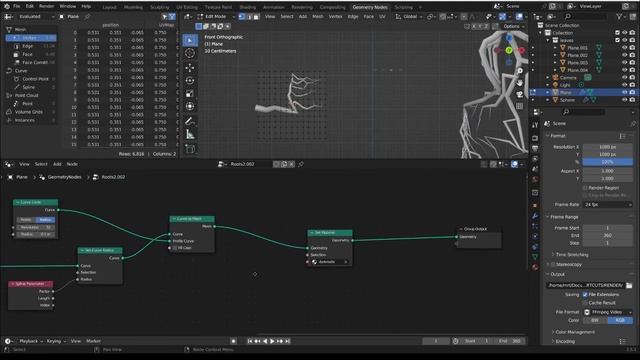Image resolution: width=640 pixels, height=360 pixels.
Task: Click the output path field
Action: [x=585, y=285]
